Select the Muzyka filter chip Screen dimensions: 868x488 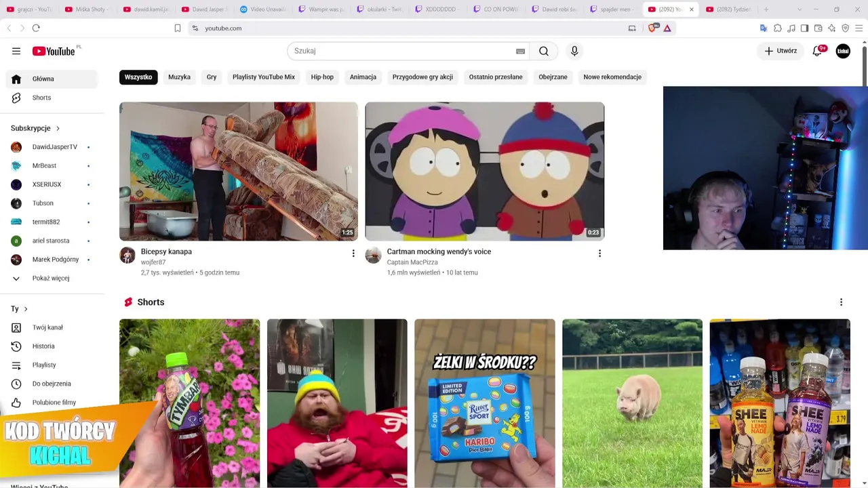coord(179,77)
